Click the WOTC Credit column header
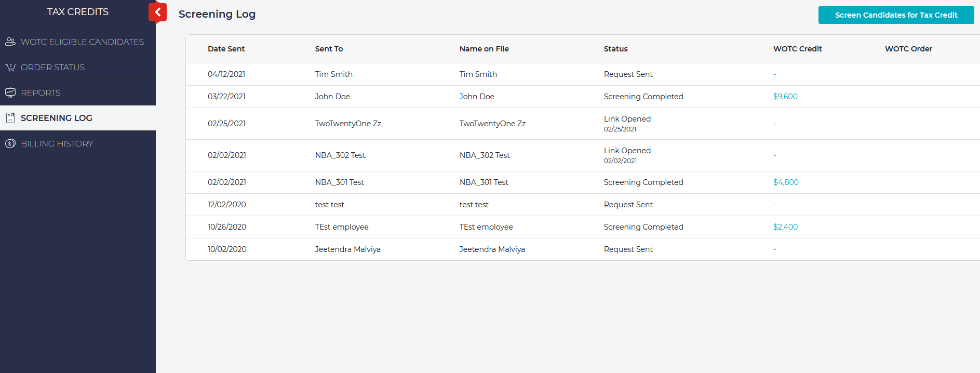 tap(797, 49)
